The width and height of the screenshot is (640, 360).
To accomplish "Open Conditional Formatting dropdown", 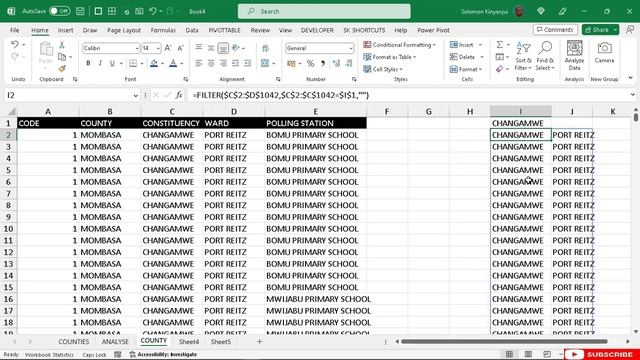I will pos(400,45).
